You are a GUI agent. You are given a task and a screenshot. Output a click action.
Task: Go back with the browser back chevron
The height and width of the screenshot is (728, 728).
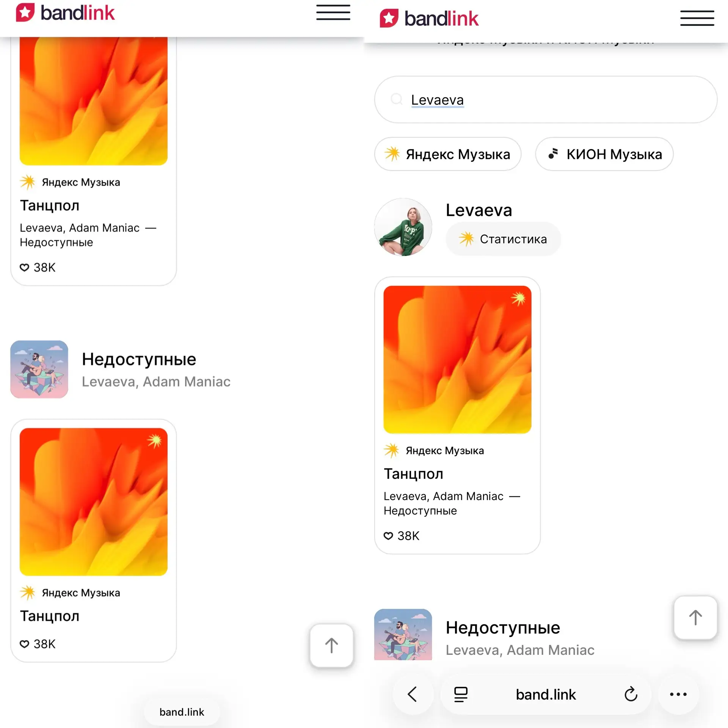click(x=413, y=694)
